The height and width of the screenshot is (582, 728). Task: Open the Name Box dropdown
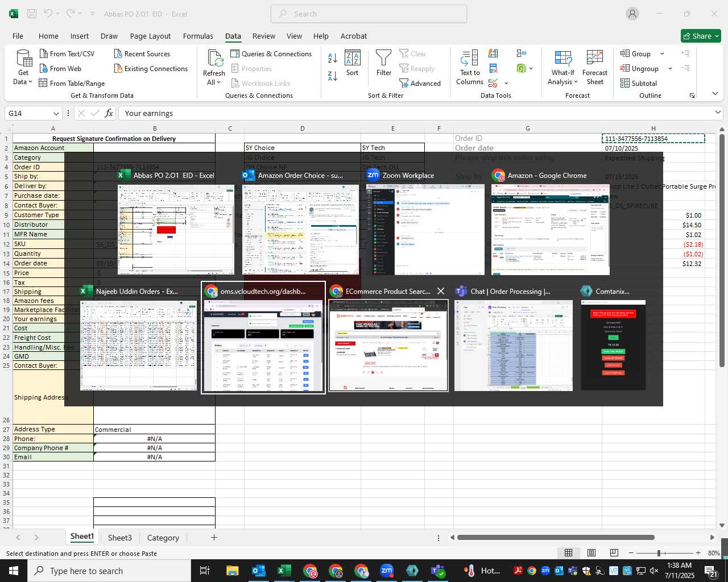tap(56, 113)
